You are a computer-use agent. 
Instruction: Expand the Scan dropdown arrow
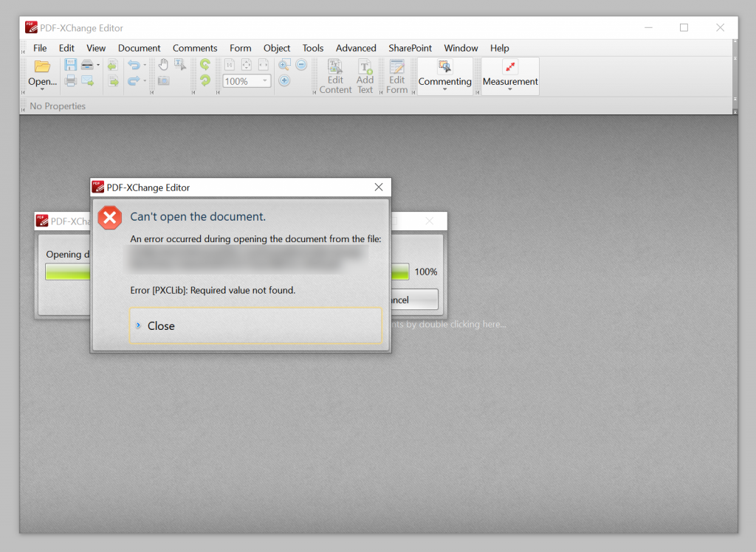coord(98,65)
